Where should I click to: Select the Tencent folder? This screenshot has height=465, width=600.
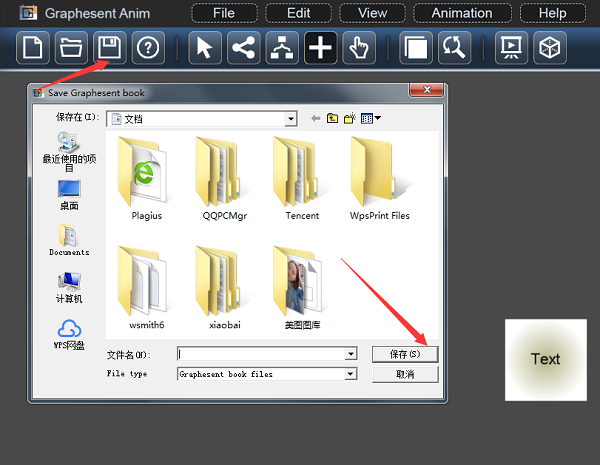(x=302, y=178)
